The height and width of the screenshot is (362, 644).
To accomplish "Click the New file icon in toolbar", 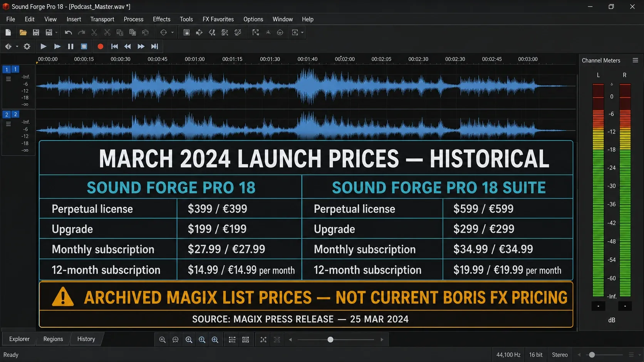I will [x=8, y=33].
